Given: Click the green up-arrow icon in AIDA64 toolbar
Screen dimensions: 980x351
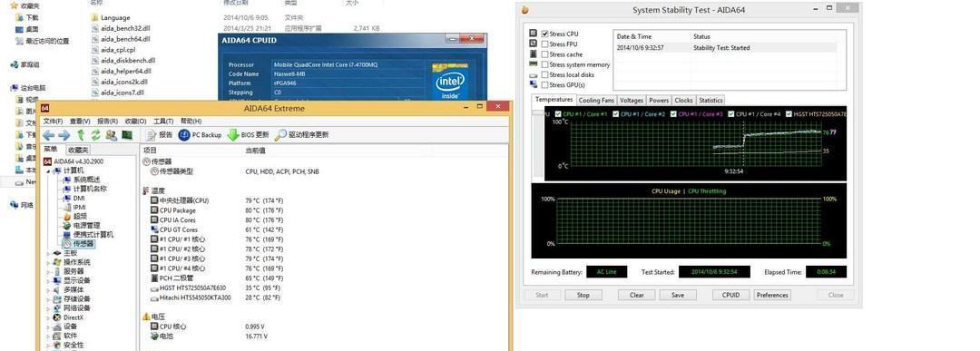Looking at the screenshot, I should (81, 135).
